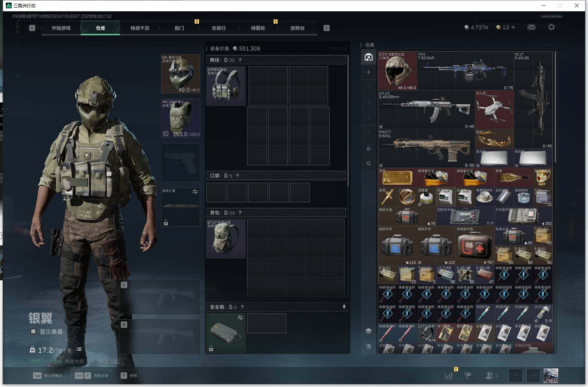Select the 12 Gauge ammo box
Screen dimensions: 588x387
coord(407,275)
